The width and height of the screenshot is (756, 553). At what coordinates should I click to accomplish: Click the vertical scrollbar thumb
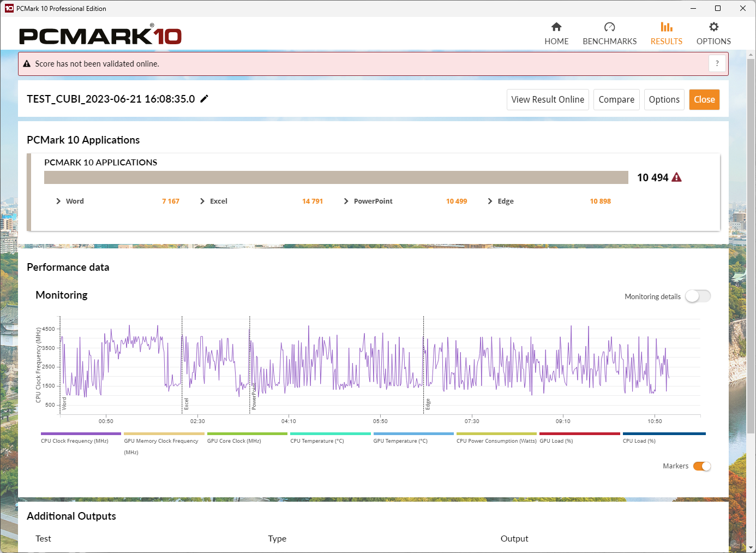coord(751,246)
